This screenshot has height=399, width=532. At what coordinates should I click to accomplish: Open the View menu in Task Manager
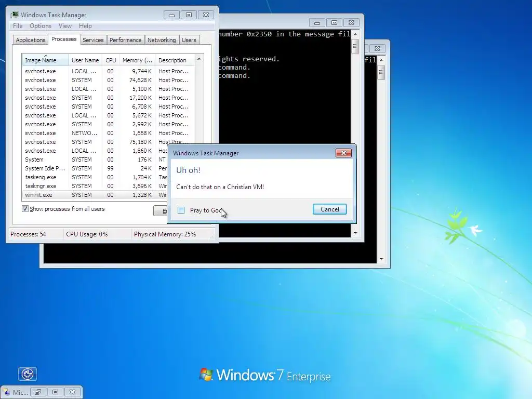pos(65,26)
